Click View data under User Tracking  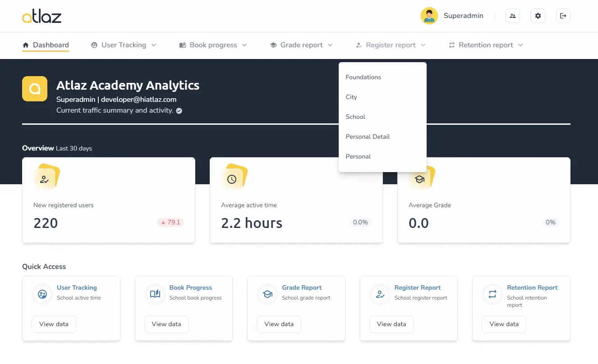(54, 324)
